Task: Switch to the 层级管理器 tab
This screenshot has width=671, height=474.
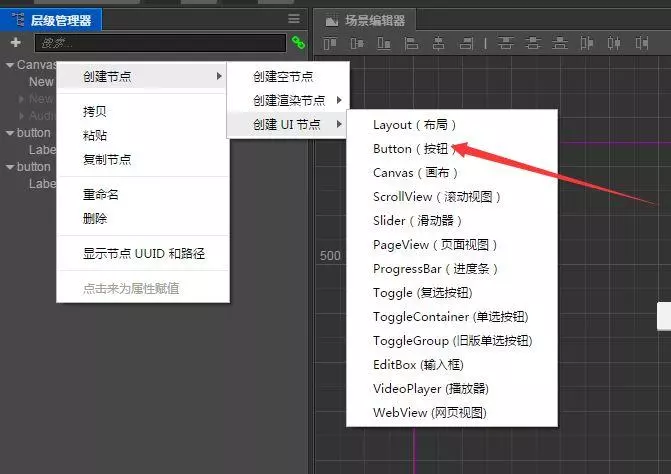Action: click(51, 20)
